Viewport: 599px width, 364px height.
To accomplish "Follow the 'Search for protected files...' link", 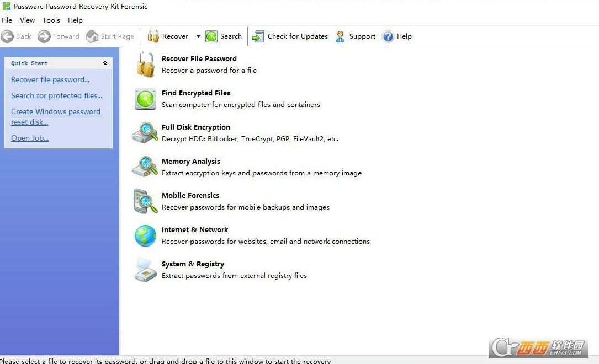I will tap(56, 96).
